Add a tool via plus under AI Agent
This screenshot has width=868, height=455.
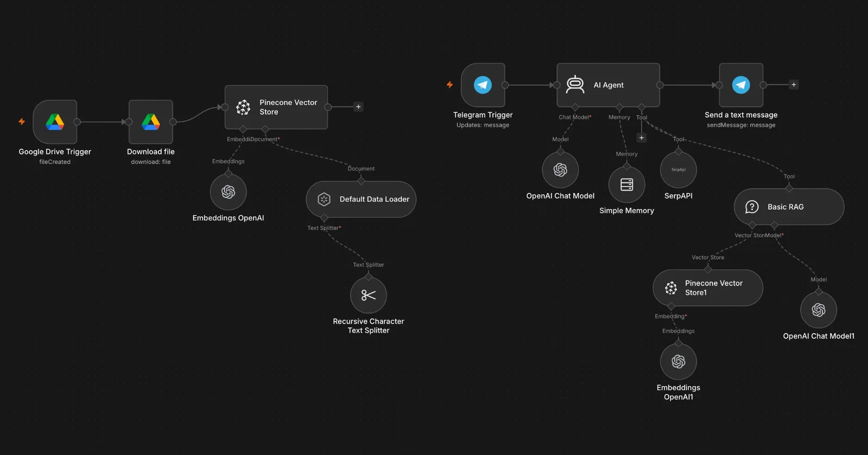pyautogui.click(x=642, y=138)
